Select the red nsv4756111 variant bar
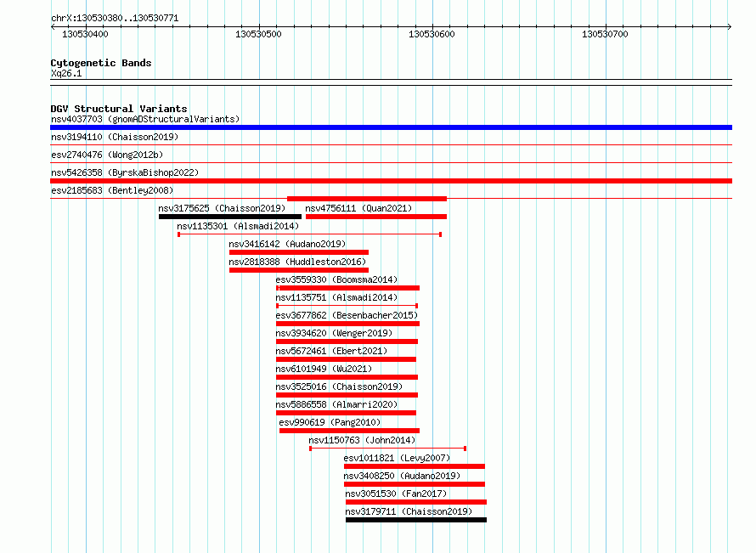The height and width of the screenshot is (553, 756). point(376,217)
